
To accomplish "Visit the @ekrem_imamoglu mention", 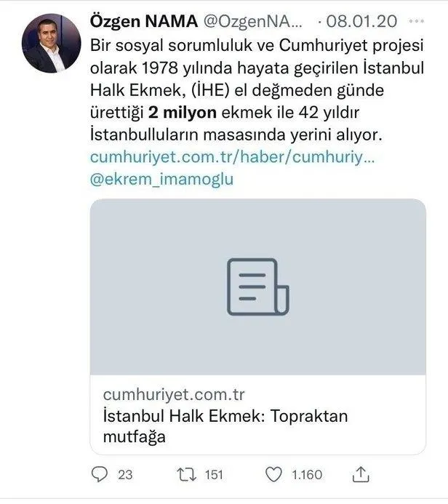I will pos(162,180).
